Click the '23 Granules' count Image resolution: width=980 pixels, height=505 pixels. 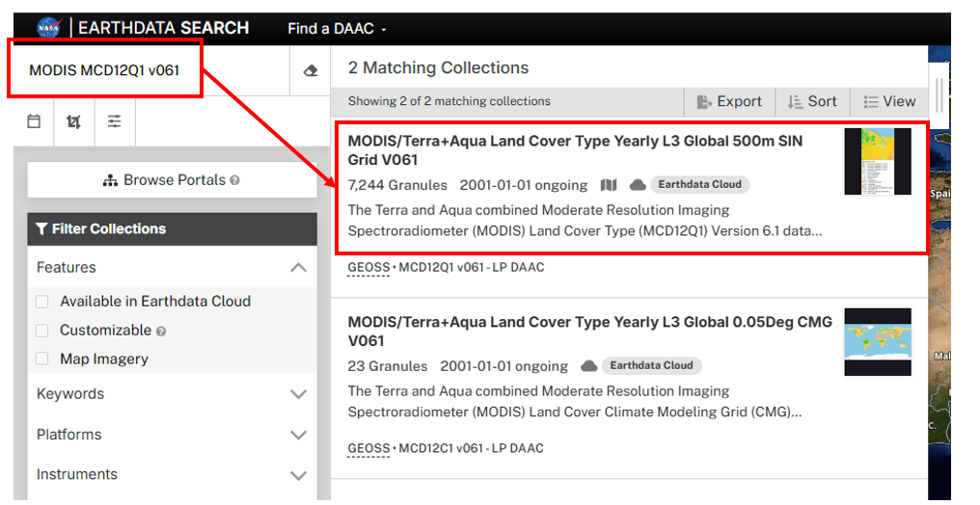[x=388, y=366]
